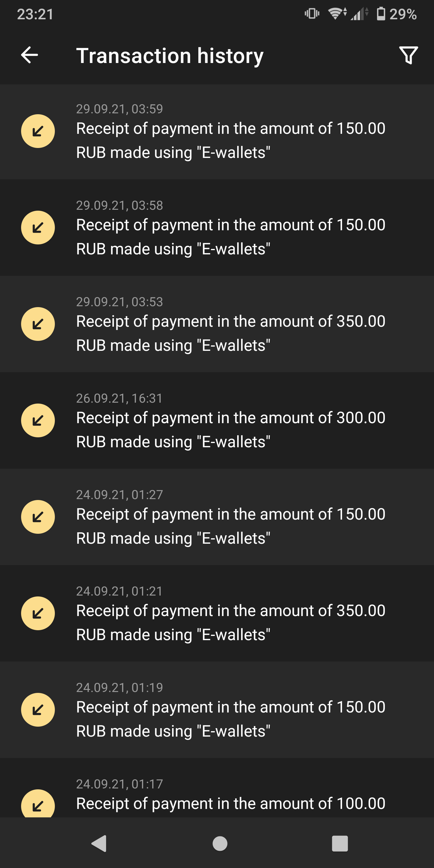Tap the incoming arrow icon for 24.09.21, 01:19
Screen dimensions: 434x868
[38, 710]
